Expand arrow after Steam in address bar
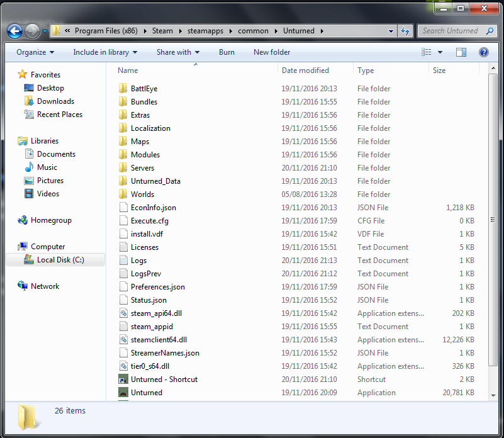The width and height of the screenshot is (504, 438). 180,31
